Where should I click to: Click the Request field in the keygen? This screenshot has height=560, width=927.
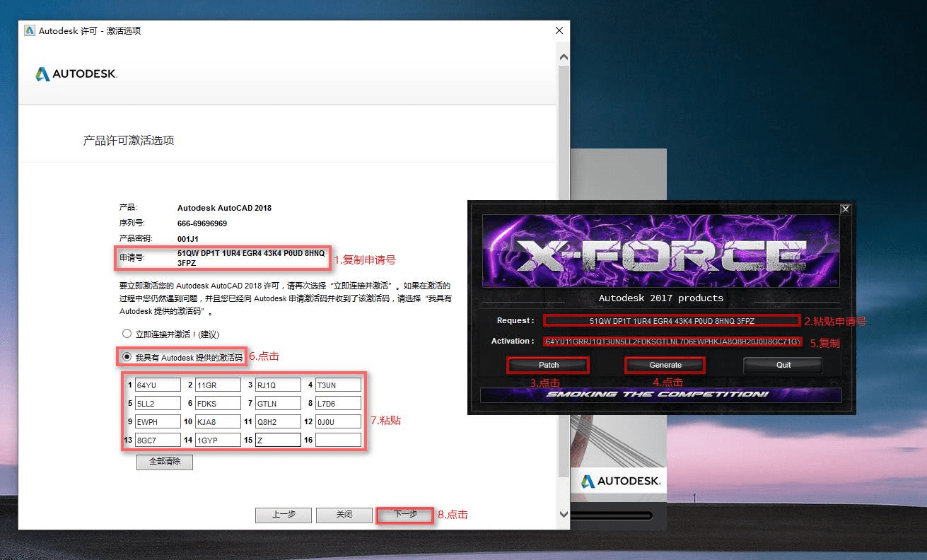671,320
